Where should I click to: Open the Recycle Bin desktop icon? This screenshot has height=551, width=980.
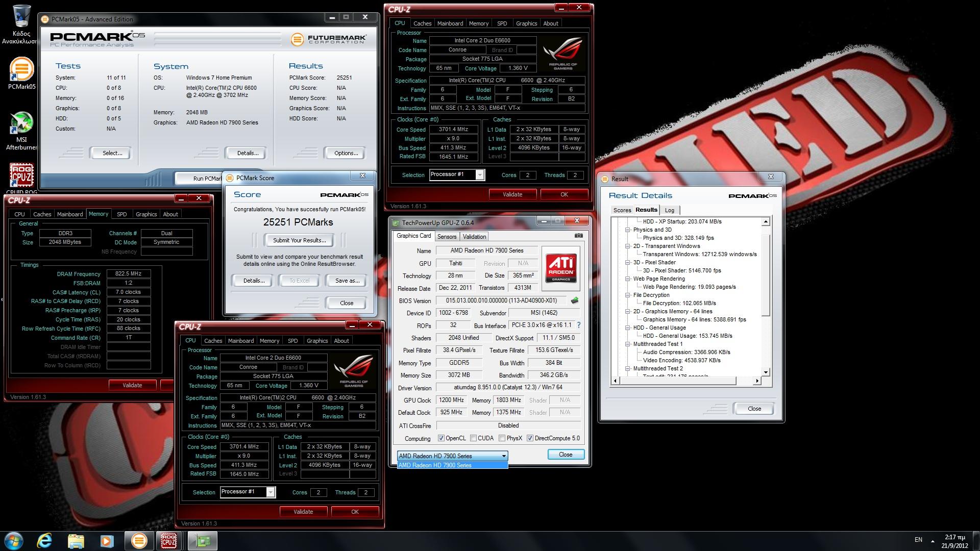tap(20, 23)
